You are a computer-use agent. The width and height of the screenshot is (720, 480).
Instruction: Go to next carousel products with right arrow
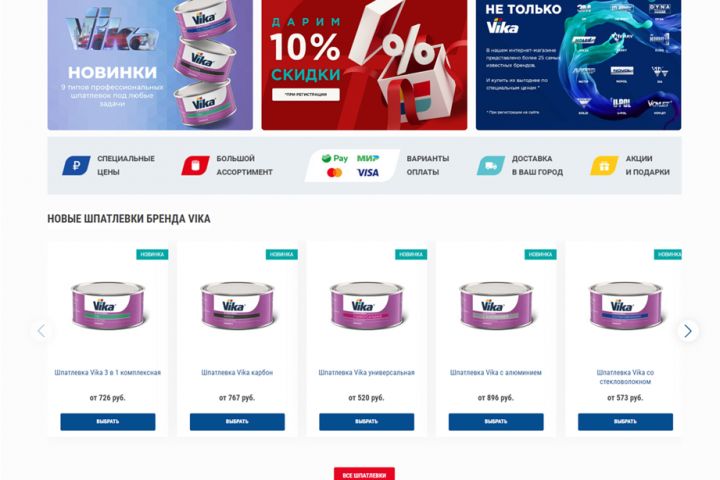coord(688,331)
